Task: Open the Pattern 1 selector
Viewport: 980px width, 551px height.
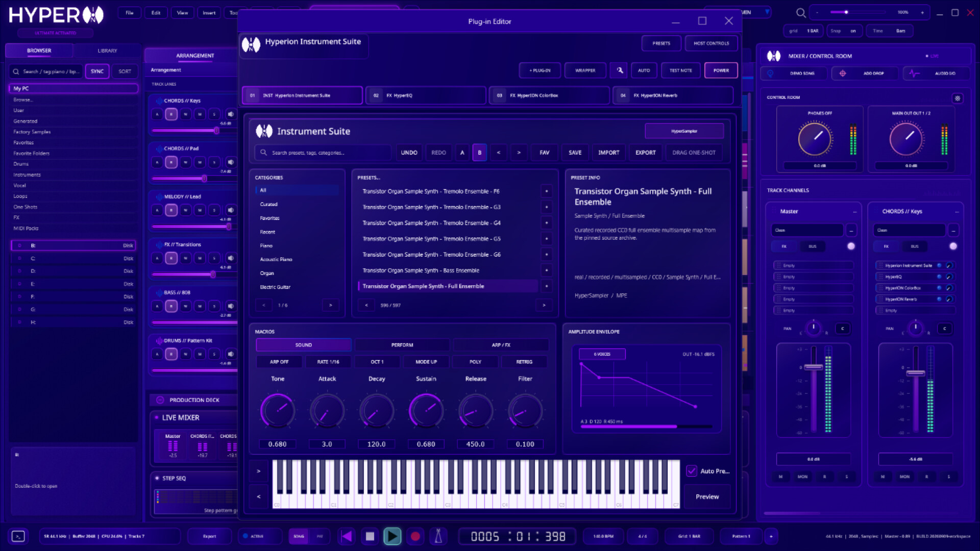Action: [x=741, y=536]
